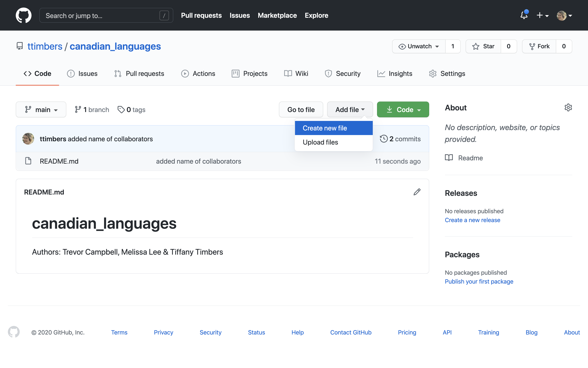588x368 pixels.
Task: Open Issues in top navigation
Action: pyautogui.click(x=240, y=15)
